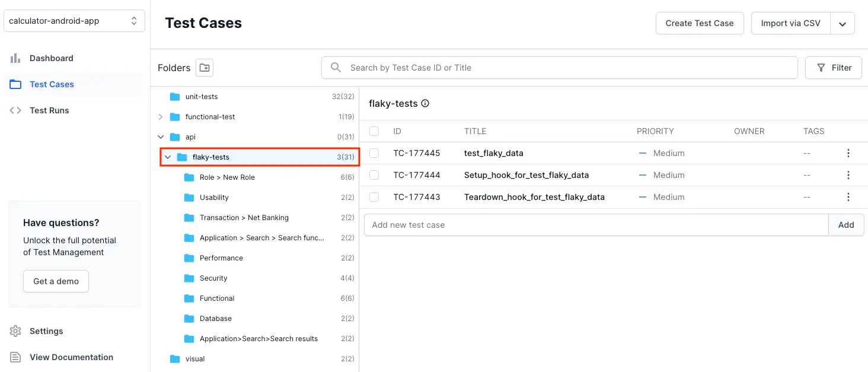This screenshot has width=868, height=372.
Task: Open three-dot menu for Setup_hook_for_test_flaky_data
Action: (848, 175)
